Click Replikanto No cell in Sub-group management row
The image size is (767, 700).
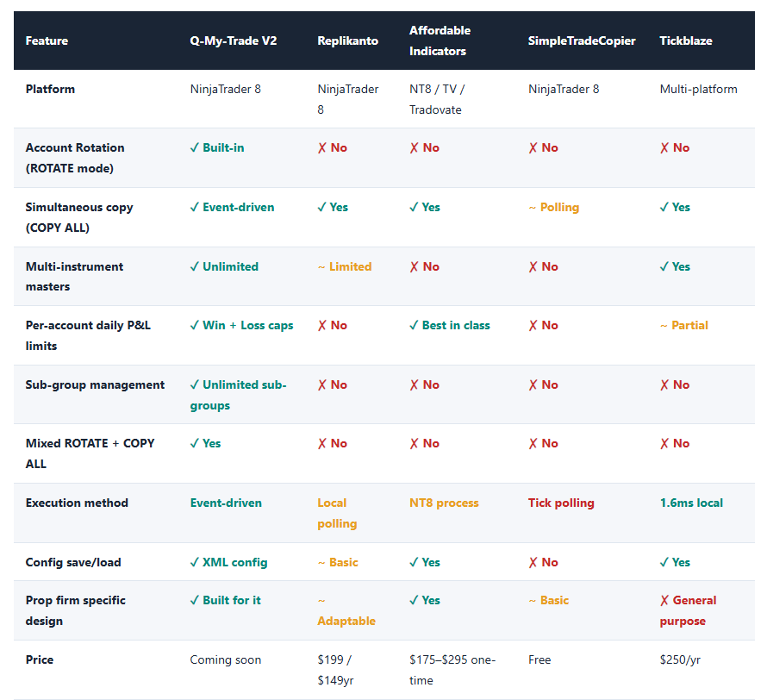tap(333, 385)
